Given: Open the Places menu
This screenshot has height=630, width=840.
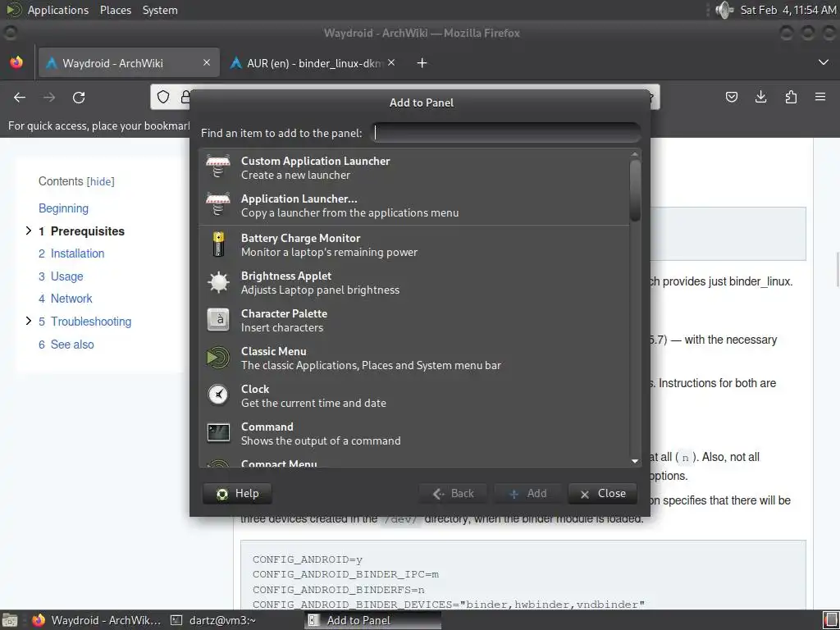Looking at the screenshot, I should [x=115, y=10].
